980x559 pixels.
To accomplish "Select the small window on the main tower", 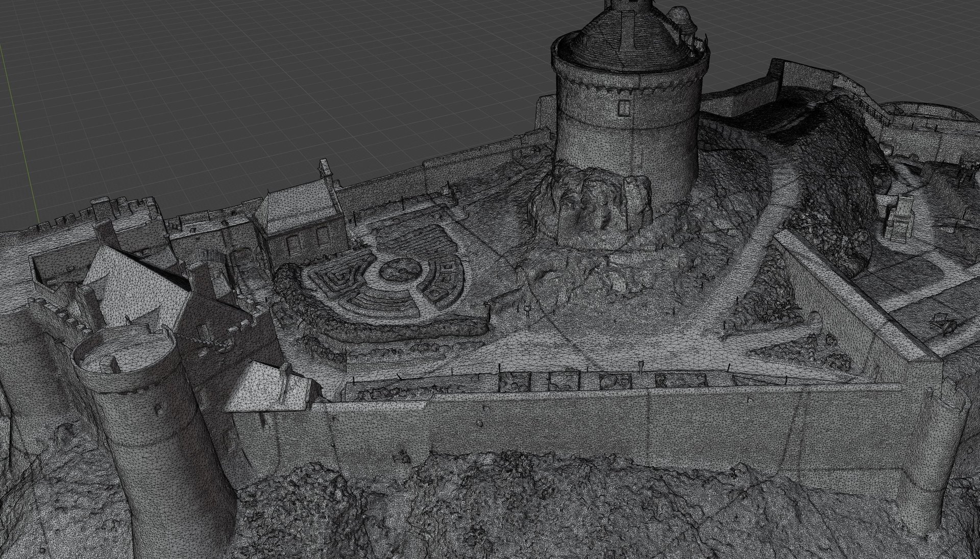I will click(x=624, y=107).
